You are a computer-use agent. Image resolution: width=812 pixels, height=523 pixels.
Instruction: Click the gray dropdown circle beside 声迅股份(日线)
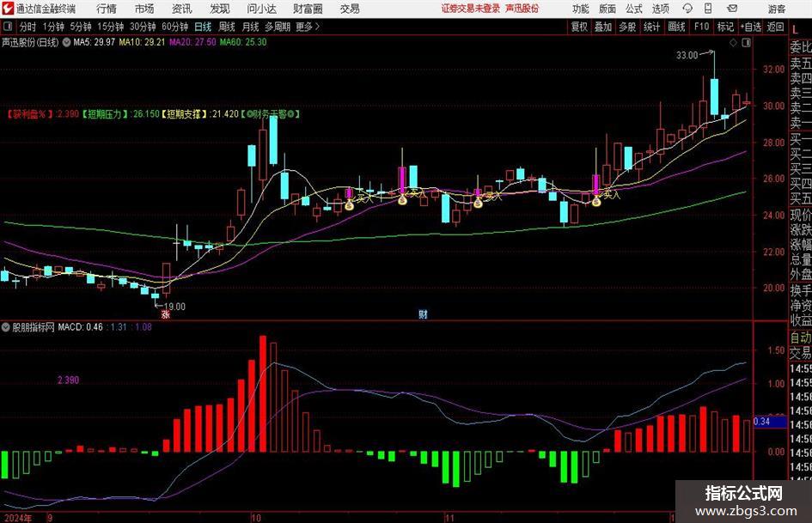66,42
